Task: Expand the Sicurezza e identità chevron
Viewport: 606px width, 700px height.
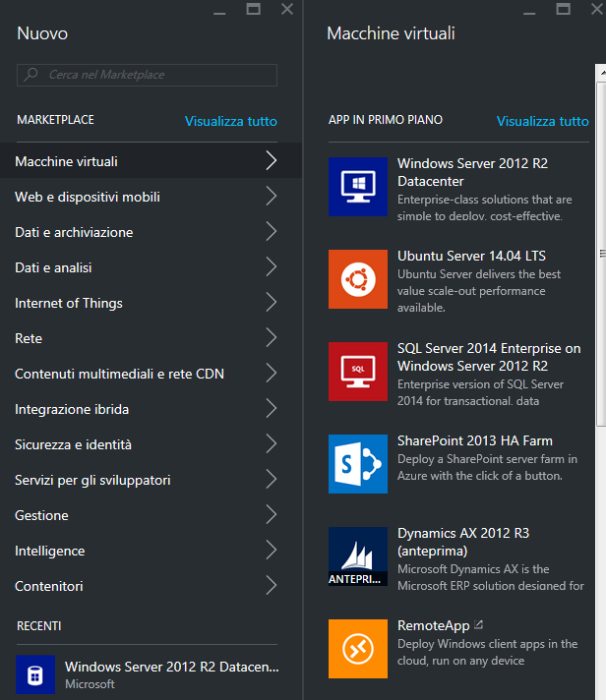Action: tap(272, 444)
